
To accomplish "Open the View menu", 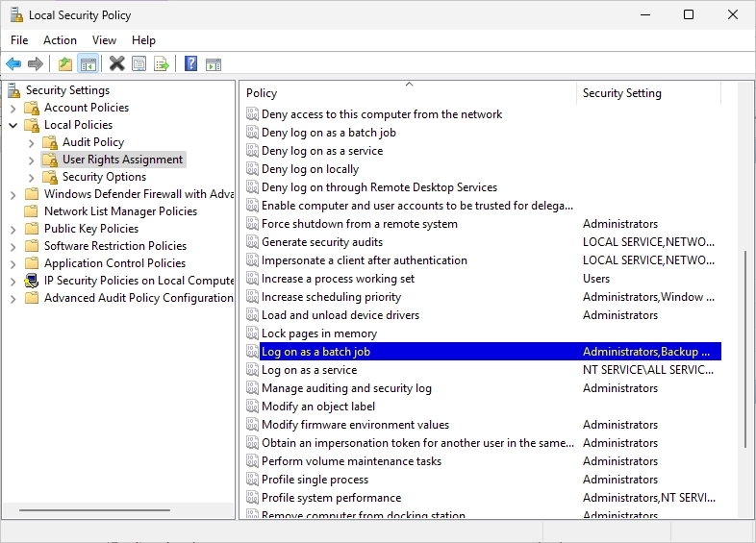I will [104, 40].
